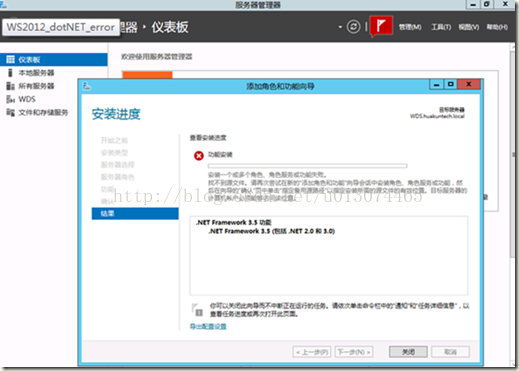
Task: Open 文件和存储服务 via its icon
Action: pyautogui.click(x=10, y=112)
